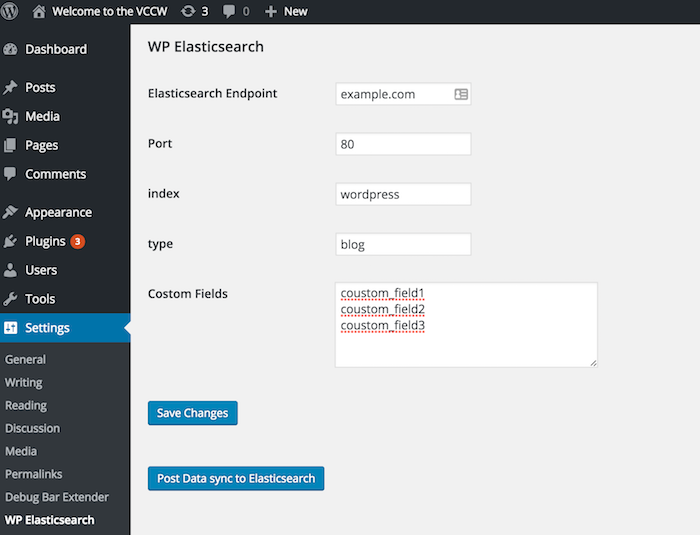Viewport: 700px width, 535px height.
Task: Click the Tools wrench menu
Action: pyautogui.click(x=40, y=299)
